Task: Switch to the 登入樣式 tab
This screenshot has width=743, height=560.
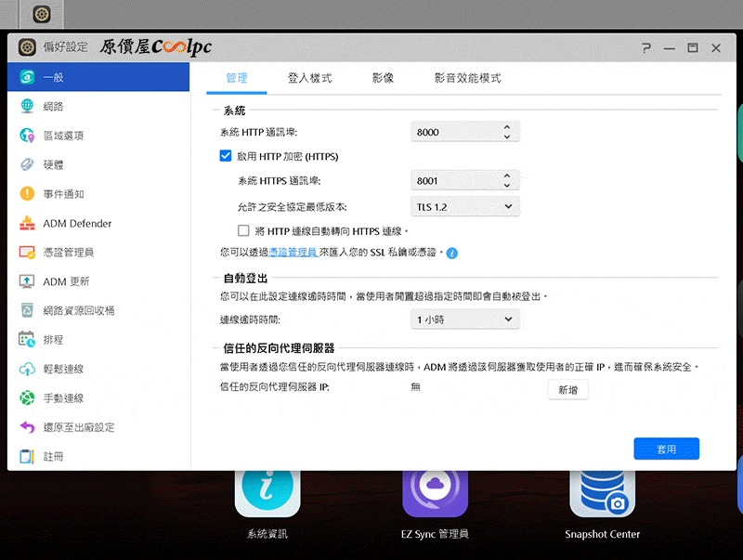Action: pyautogui.click(x=310, y=78)
